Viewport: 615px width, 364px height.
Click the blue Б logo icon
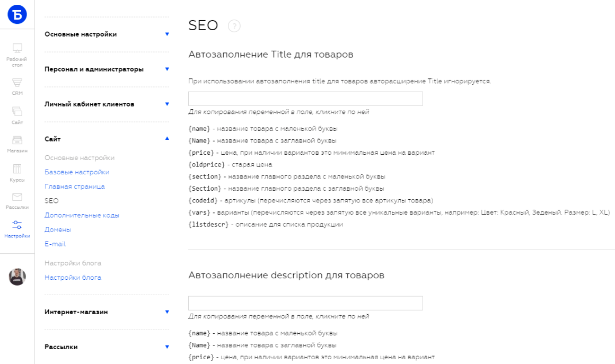17,14
